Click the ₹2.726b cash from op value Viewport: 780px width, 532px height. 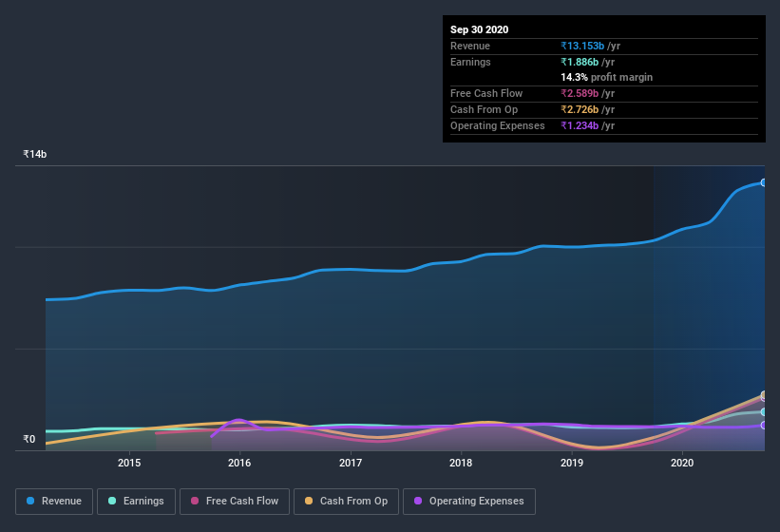pos(580,109)
